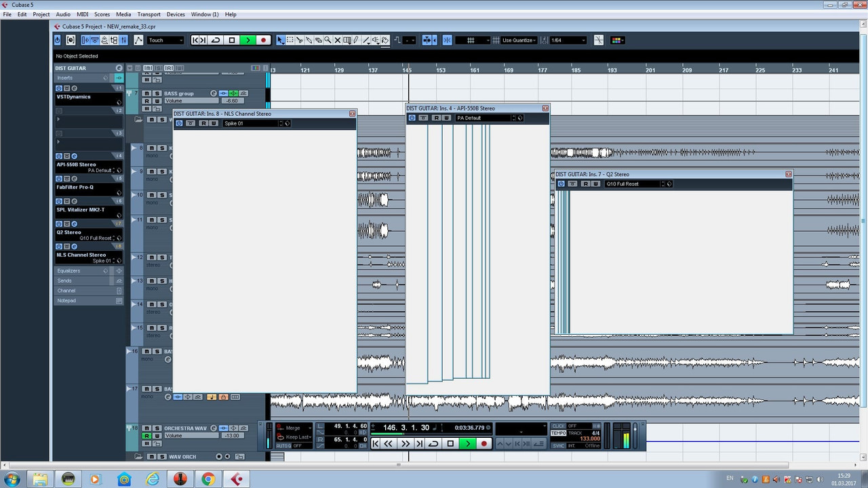Viewport: 868px width, 488px height.
Task: Open the Touch automation mode dropdown
Action: pyautogui.click(x=165, y=40)
